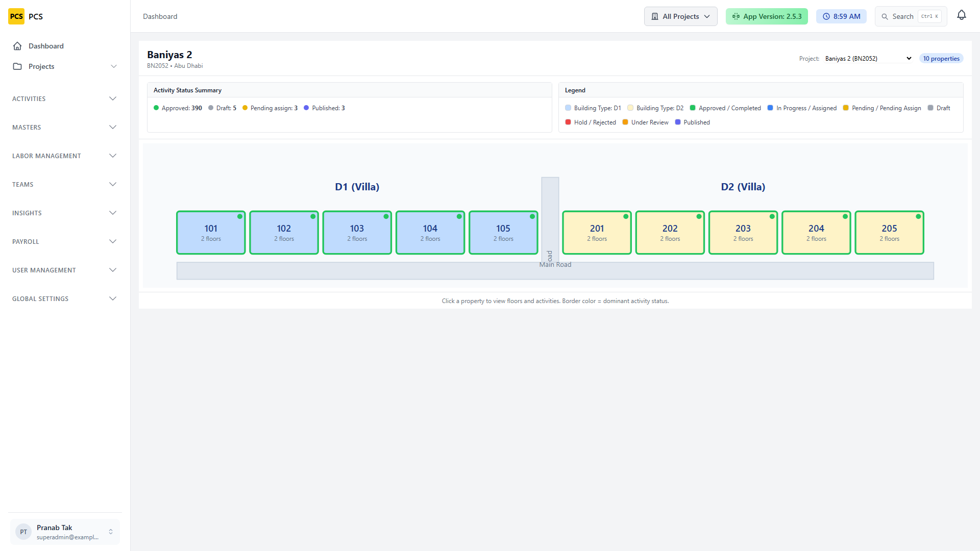
Task: Expand the TEAMS section
Action: coord(64,184)
